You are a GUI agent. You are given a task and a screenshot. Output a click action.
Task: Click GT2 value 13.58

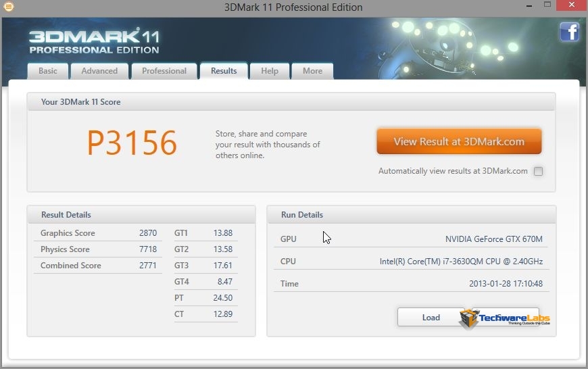click(x=223, y=249)
